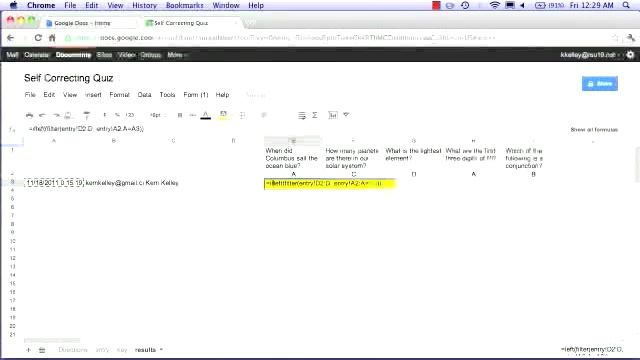Toggle strikethrough formatting
This screenshot has width=640, height=360.
(193, 115)
